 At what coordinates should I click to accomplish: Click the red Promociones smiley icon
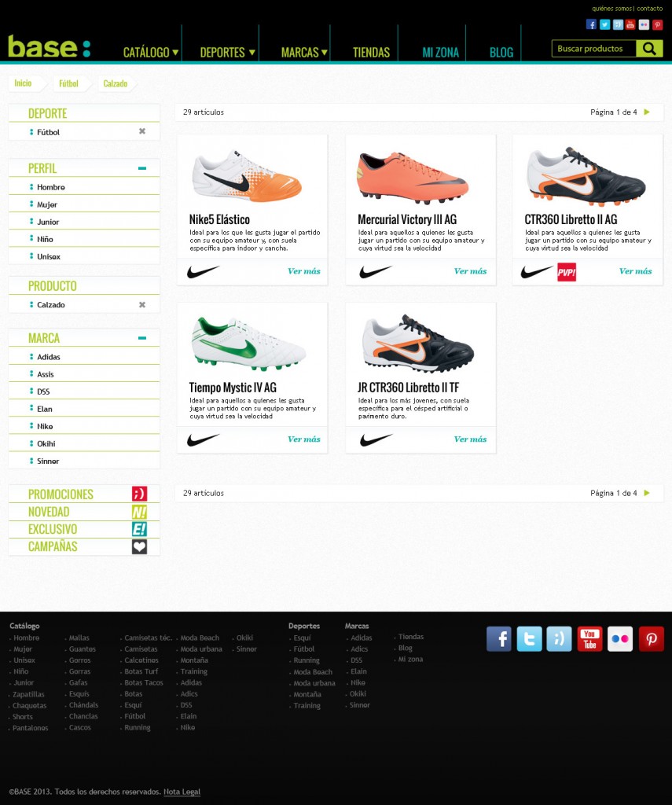(x=139, y=494)
